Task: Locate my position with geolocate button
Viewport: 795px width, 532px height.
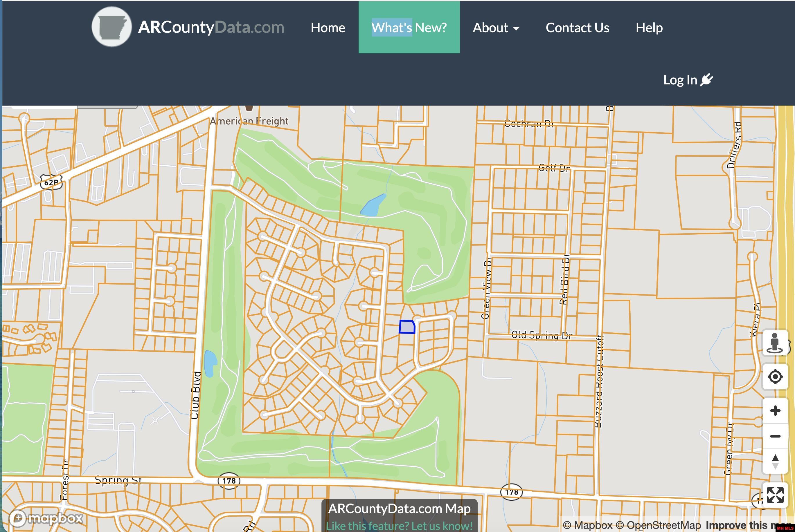Action: [x=775, y=377]
